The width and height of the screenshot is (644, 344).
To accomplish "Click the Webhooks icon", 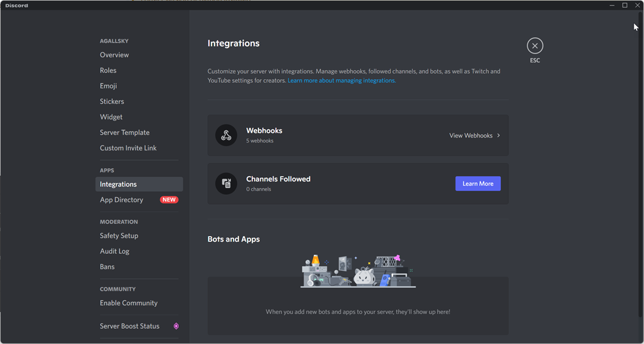I will [x=226, y=135].
